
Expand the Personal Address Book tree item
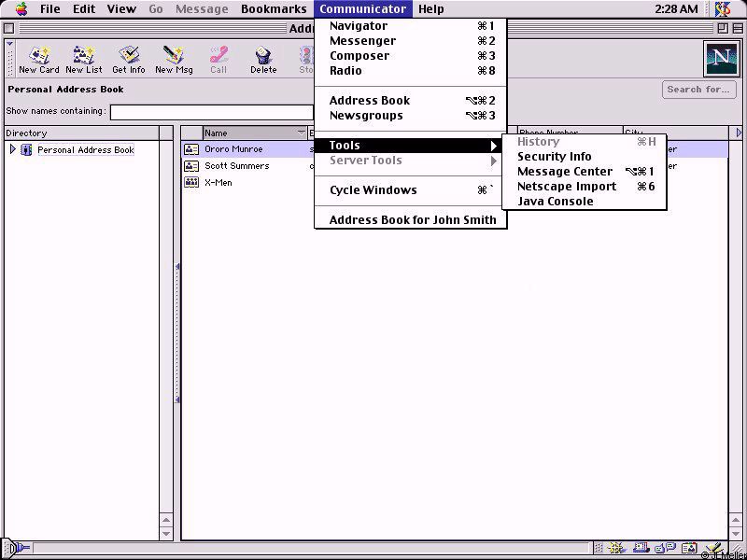12,149
